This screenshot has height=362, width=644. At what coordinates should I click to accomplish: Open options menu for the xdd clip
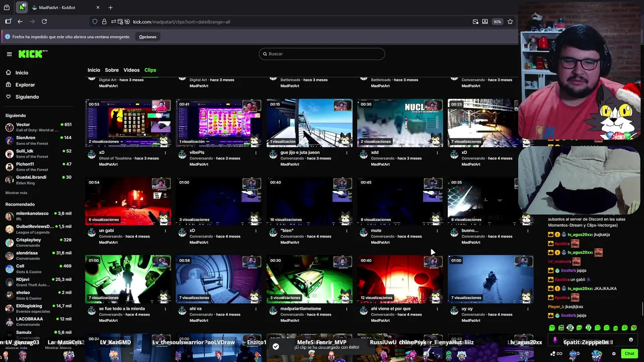point(437,153)
